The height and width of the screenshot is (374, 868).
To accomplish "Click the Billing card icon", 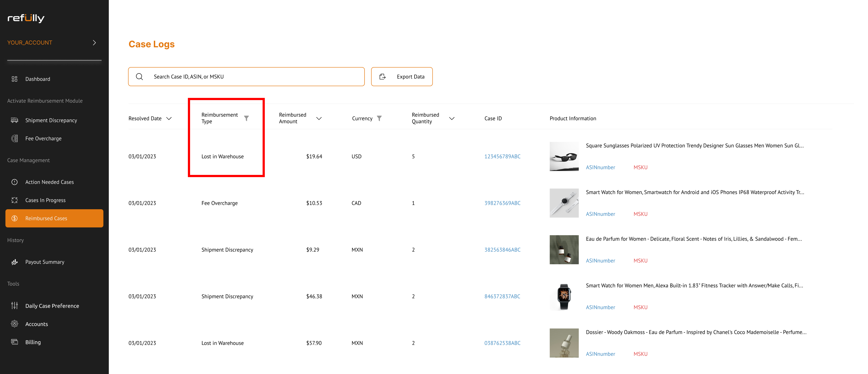I will point(15,342).
